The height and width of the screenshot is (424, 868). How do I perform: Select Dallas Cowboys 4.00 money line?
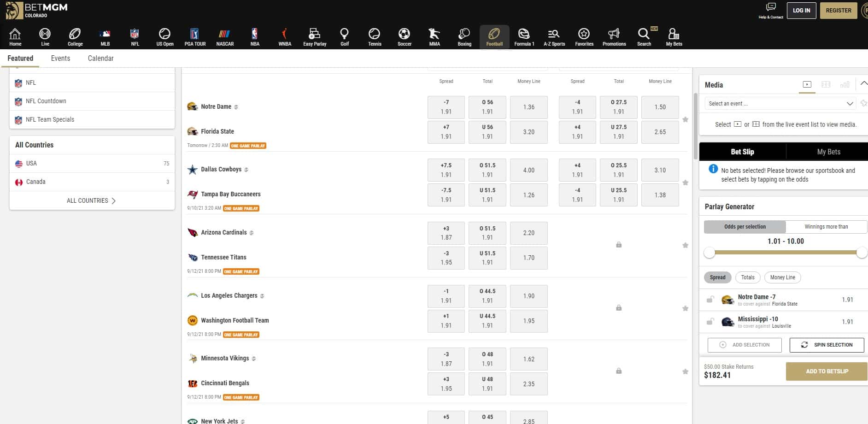529,170
